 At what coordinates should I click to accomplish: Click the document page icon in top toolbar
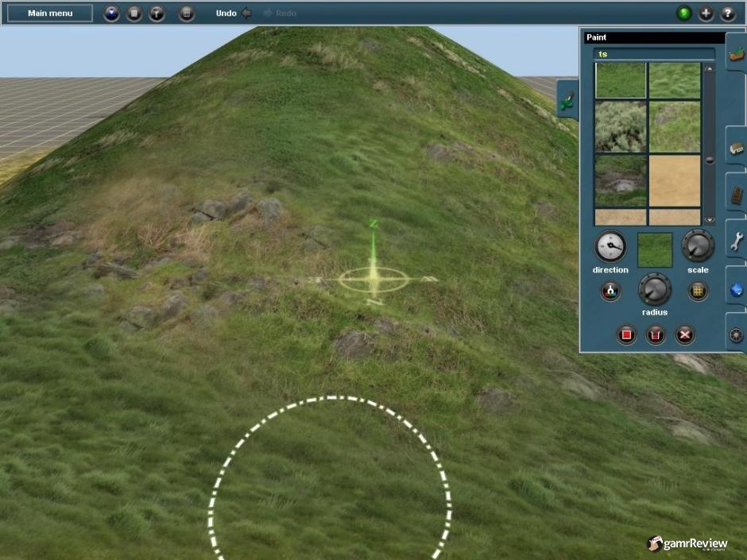coord(134,14)
